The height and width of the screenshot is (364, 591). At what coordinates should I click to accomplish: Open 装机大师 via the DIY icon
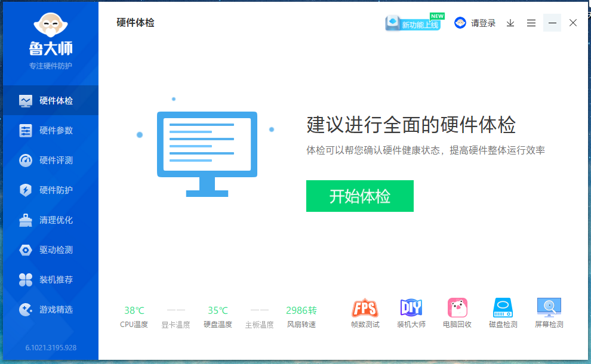(x=412, y=312)
